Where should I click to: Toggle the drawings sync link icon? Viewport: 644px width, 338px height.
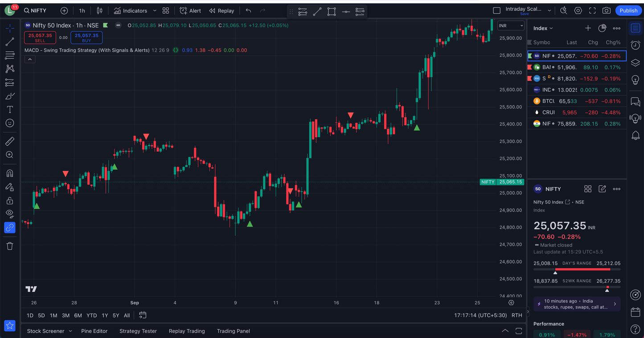click(10, 228)
